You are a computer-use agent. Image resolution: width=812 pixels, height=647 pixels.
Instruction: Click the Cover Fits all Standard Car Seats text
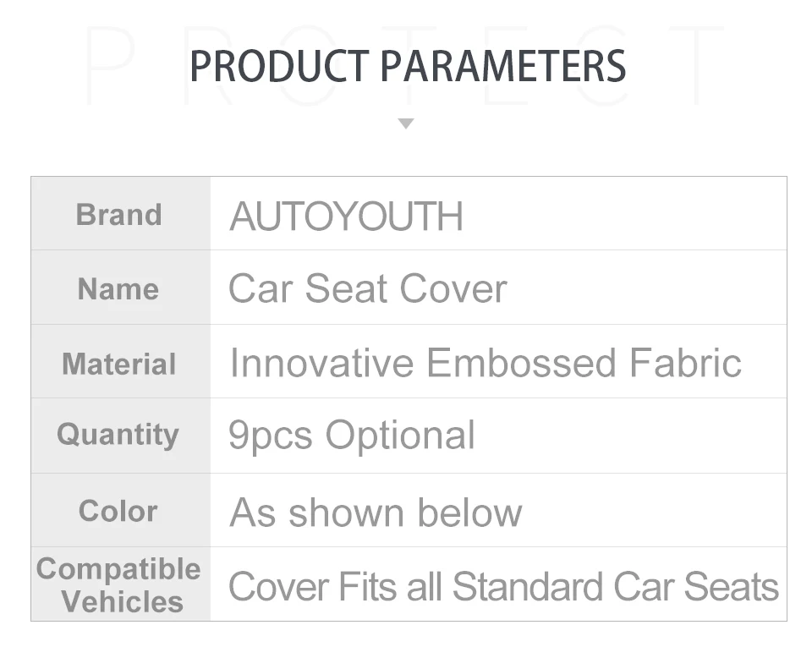pyautogui.click(x=503, y=587)
